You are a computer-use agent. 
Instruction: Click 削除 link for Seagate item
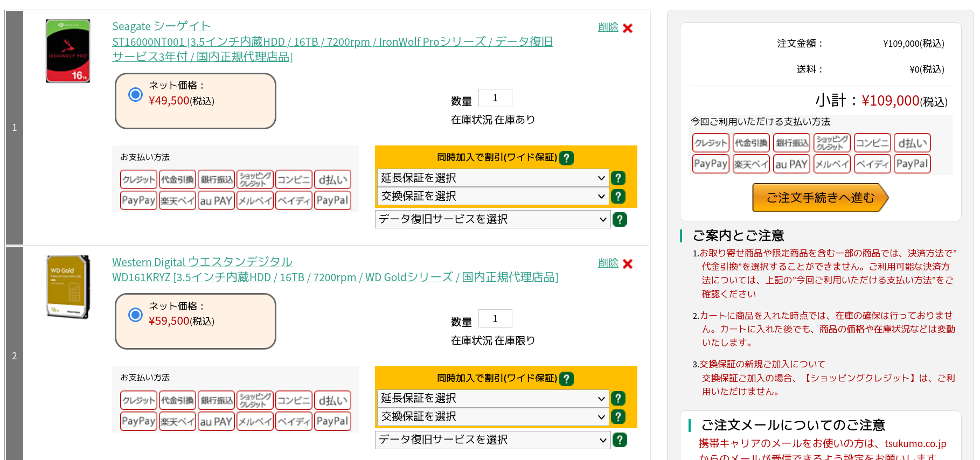point(608,27)
